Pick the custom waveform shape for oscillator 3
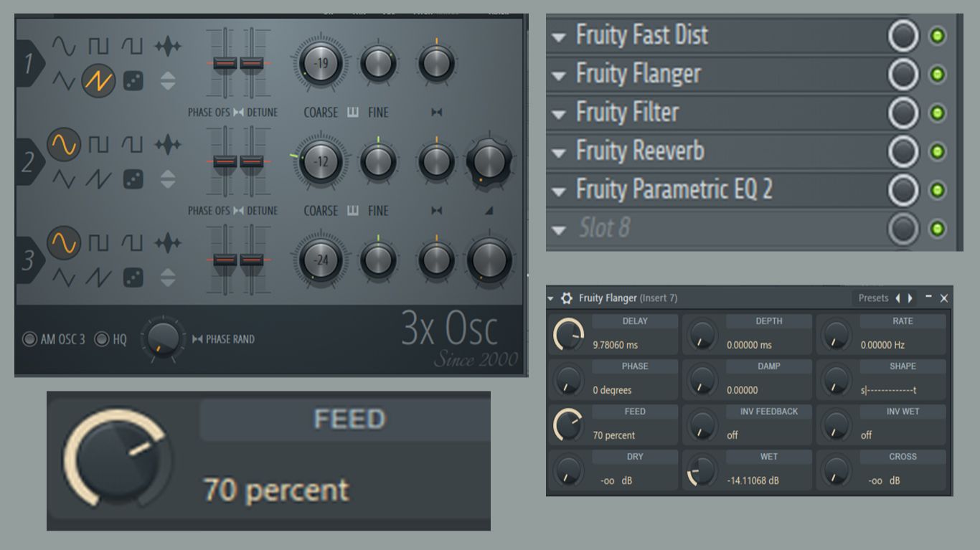This screenshot has height=550, width=980. pos(167,244)
